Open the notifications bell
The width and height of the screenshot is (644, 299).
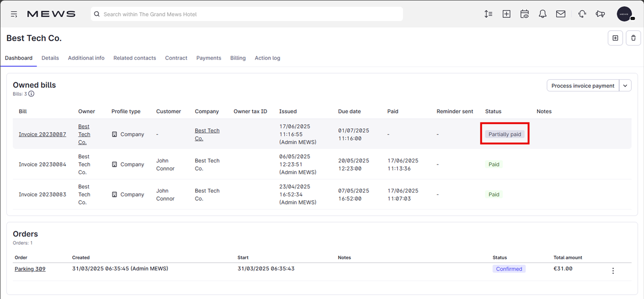point(542,14)
